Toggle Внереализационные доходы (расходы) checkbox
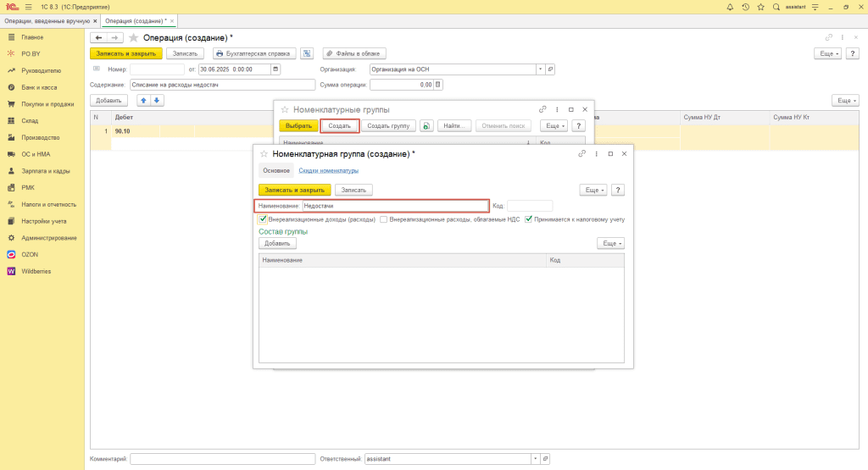This screenshot has width=868, height=470. pyautogui.click(x=263, y=219)
